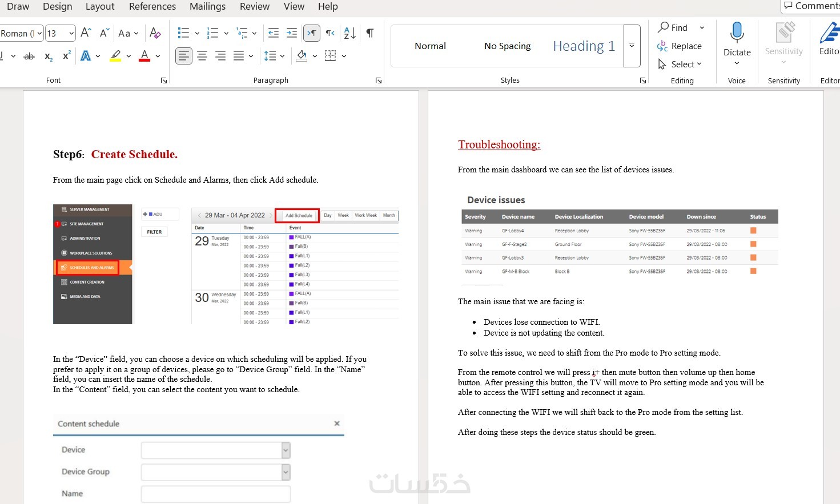Open the Draw tab

18,6
